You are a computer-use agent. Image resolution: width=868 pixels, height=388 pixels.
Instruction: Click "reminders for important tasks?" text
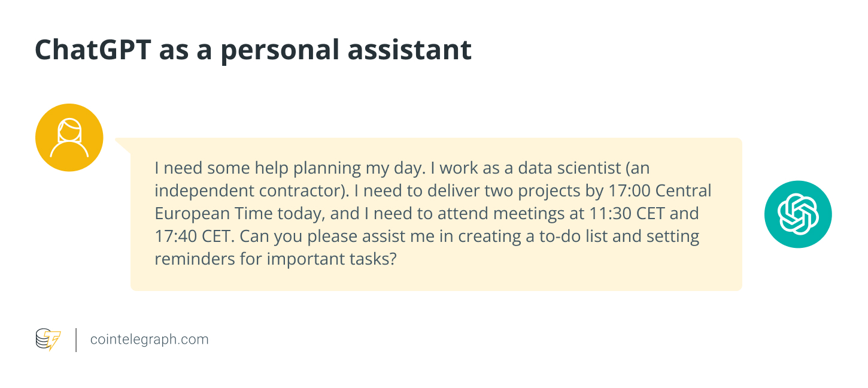[x=275, y=259]
